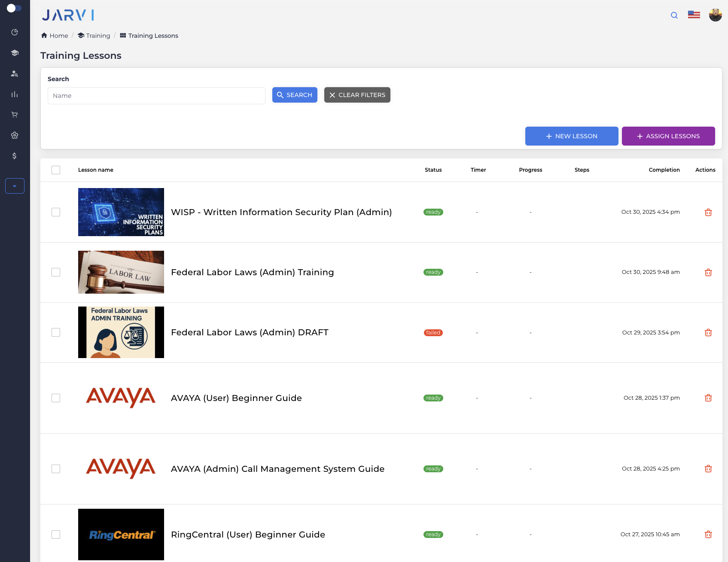This screenshot has height=562, width=728.
Task: Check the select-all lessons checkbox
Action: [56, 170]
